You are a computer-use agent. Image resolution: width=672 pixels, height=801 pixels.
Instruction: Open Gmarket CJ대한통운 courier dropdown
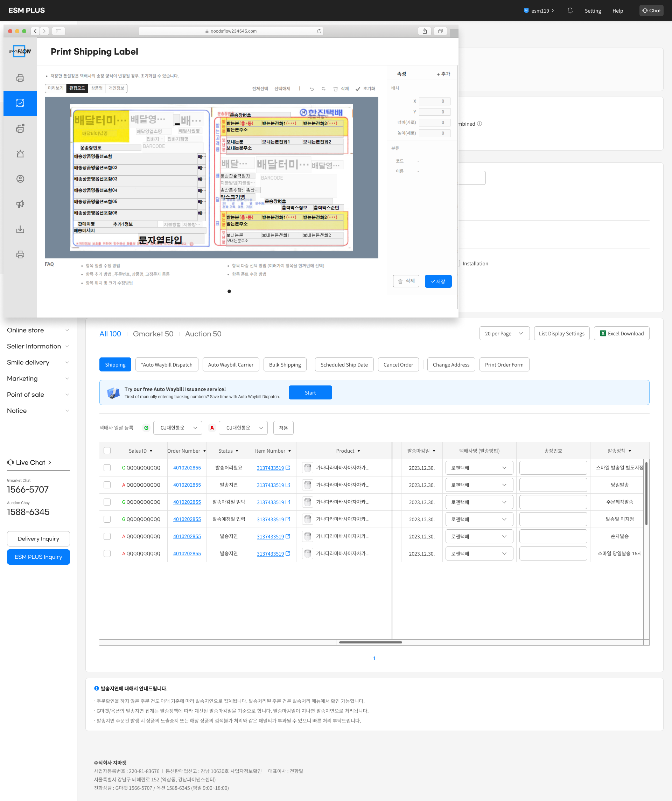pos(178,428)
